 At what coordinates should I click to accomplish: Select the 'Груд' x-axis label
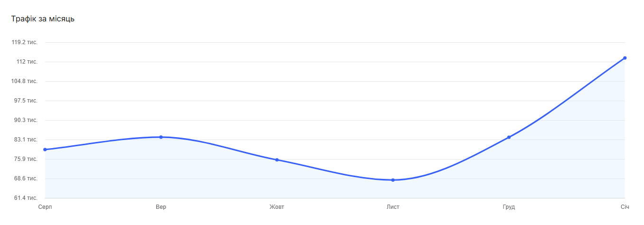tap(509, 207)
